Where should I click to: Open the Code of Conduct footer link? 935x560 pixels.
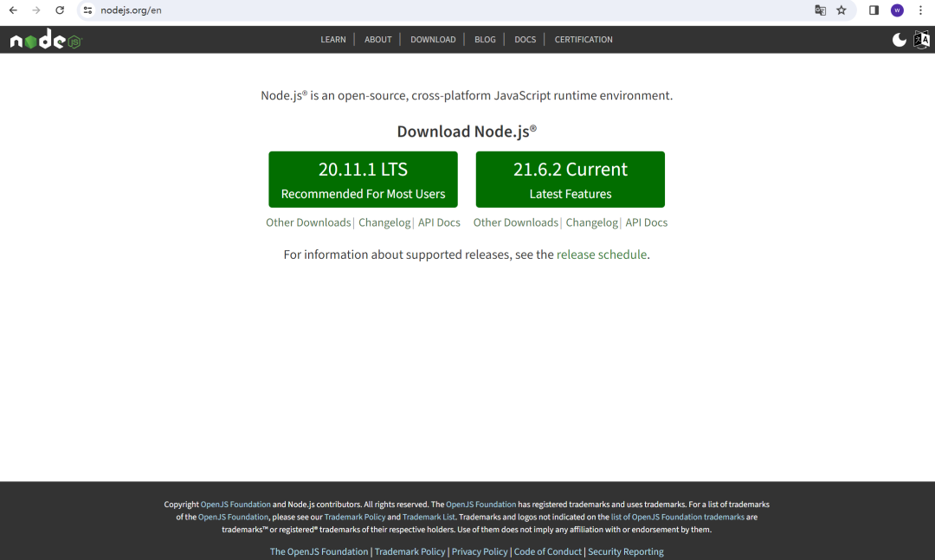547,551
